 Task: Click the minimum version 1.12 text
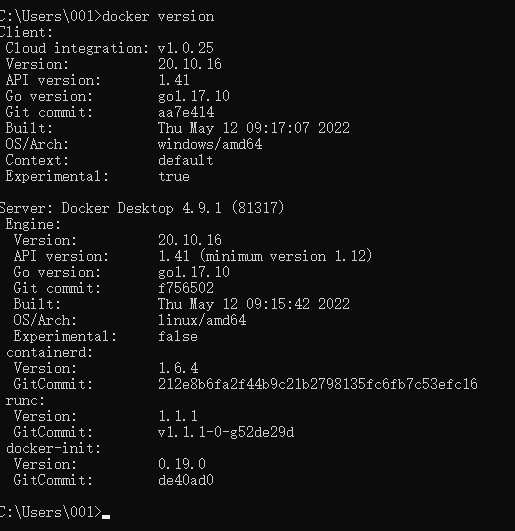pos(286,256)
